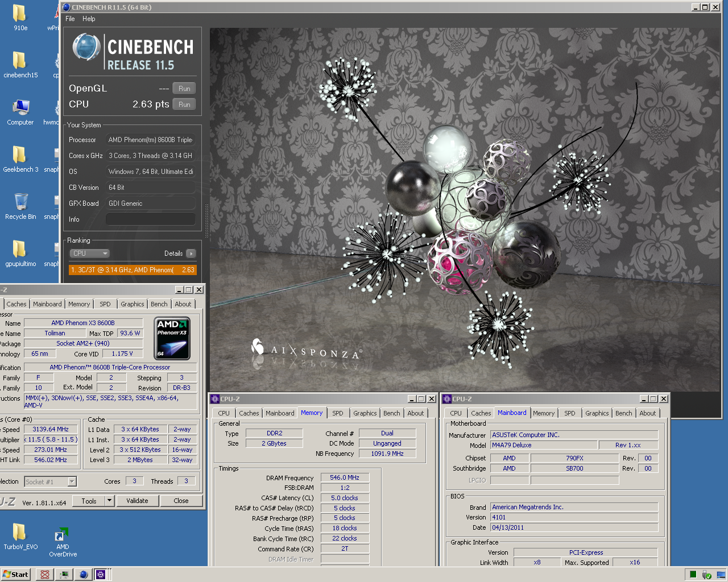Open the File menu in Cinebench
The image size is (728, 582).
70,19
